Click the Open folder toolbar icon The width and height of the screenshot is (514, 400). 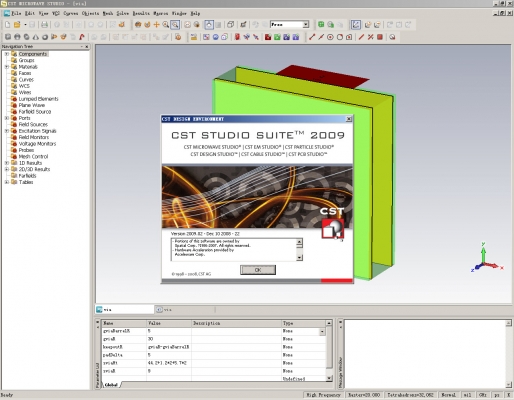(x=17, y=25)
